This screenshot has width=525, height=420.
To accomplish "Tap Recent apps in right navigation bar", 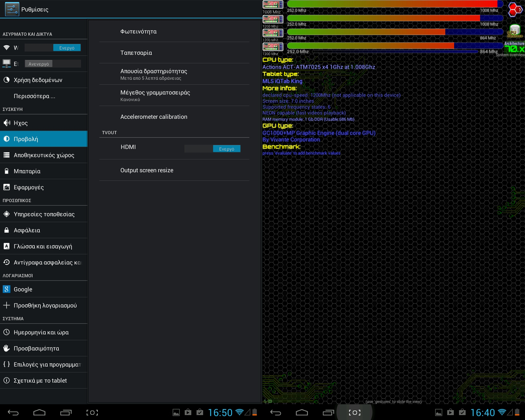I will 328,412.
